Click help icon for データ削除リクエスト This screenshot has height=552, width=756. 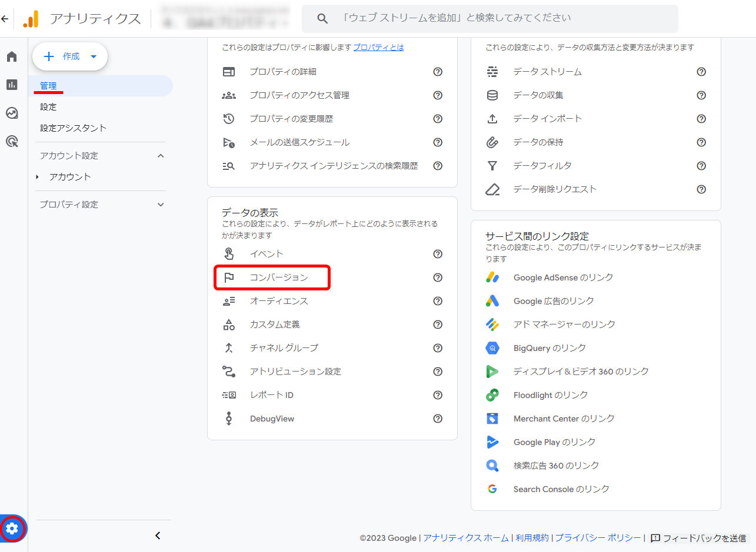[x=701, y=189]
